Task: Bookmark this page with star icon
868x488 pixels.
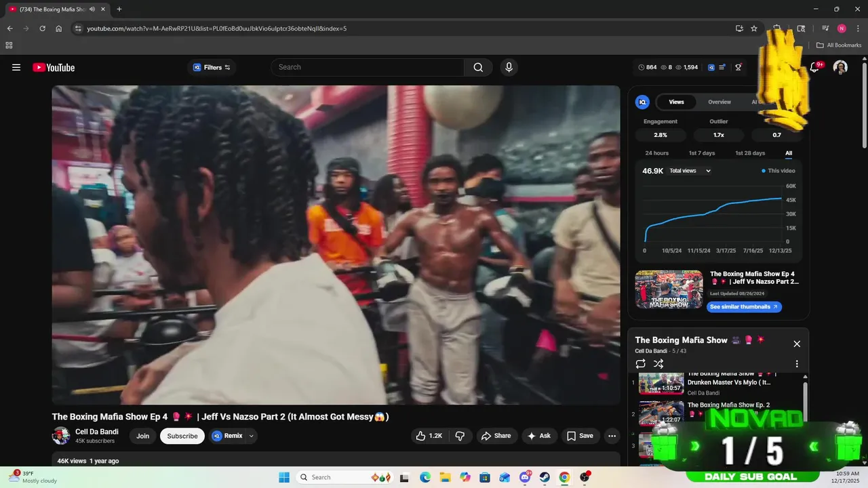Action: (754, 28)
